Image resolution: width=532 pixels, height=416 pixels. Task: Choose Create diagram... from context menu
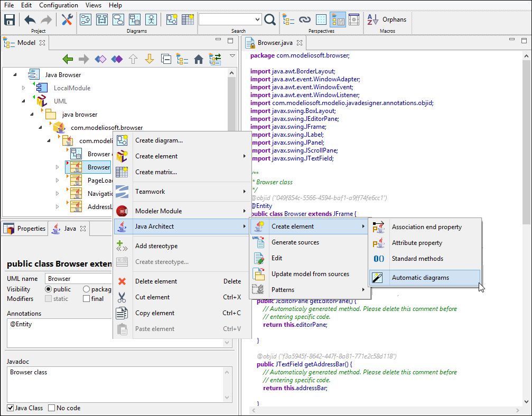pyautogui.click(x=182, y=140)
